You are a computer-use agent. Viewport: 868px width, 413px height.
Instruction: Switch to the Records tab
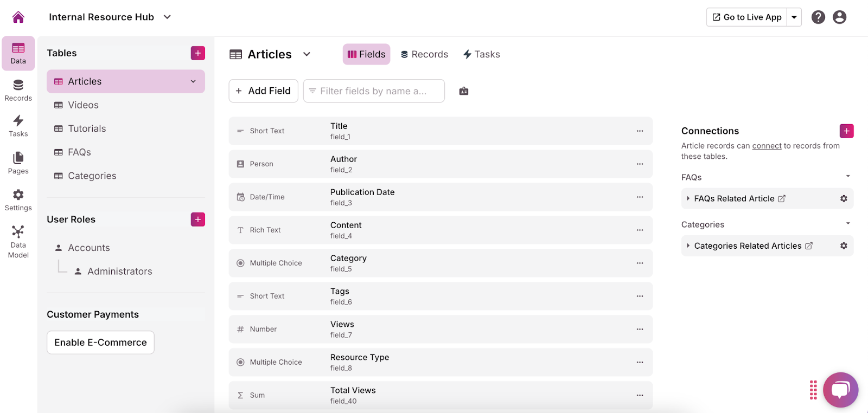tap(424, 54)
